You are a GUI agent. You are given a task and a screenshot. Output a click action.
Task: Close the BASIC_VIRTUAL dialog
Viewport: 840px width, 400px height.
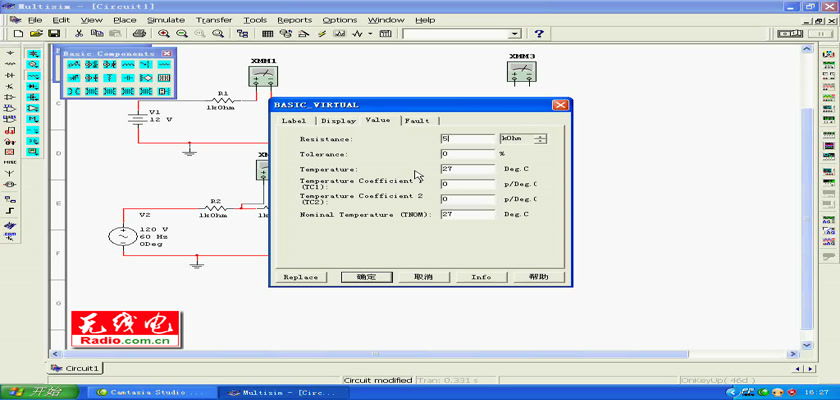click(x=560, y=105)
